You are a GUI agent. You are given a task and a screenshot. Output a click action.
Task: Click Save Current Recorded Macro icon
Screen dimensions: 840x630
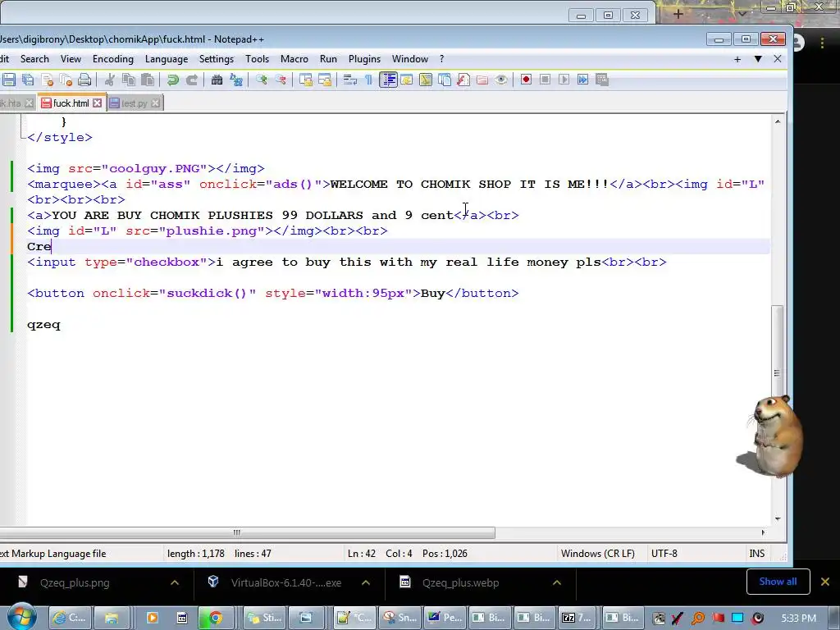602,80
